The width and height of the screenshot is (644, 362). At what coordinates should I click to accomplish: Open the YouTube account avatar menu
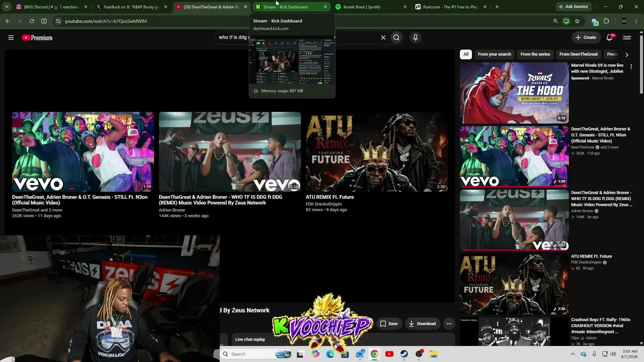tap(627, 37)
